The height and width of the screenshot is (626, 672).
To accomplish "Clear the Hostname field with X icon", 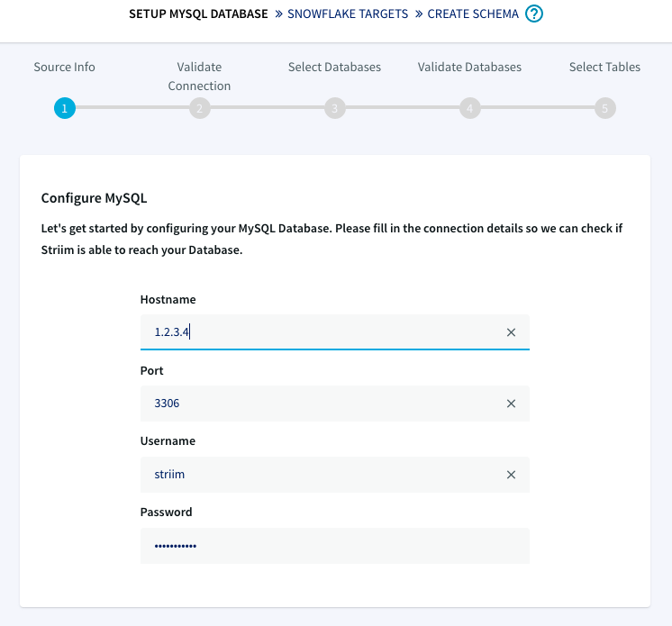I will (511, 332).
